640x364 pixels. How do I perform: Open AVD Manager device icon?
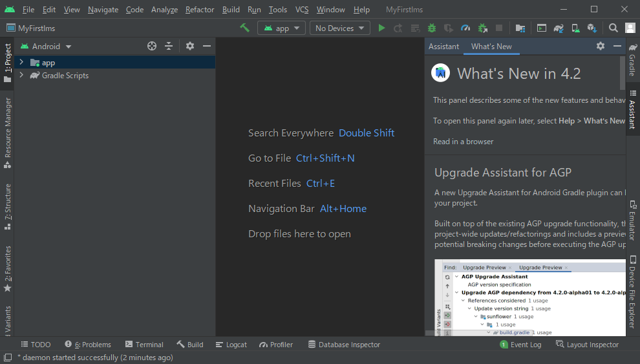pyautogui.click(x=575, y=28)
